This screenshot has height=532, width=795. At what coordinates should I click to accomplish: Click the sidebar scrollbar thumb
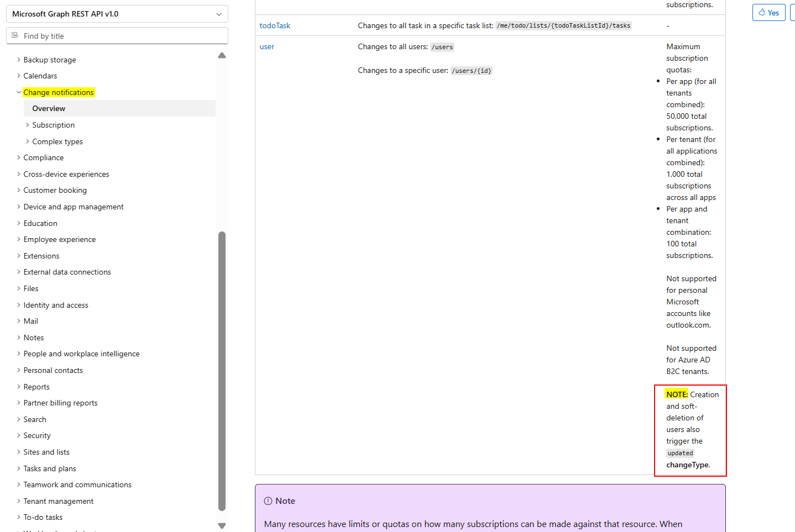point(222,371)
